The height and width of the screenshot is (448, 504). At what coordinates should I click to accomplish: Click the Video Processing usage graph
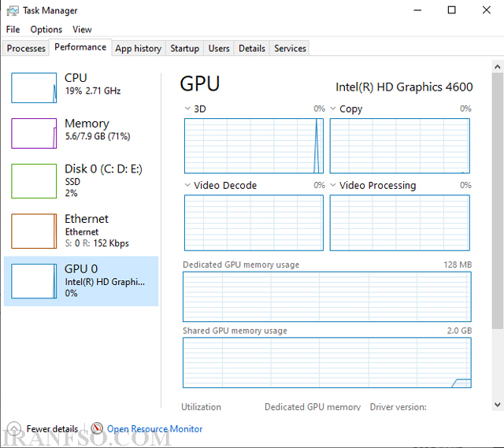(400, 223)
